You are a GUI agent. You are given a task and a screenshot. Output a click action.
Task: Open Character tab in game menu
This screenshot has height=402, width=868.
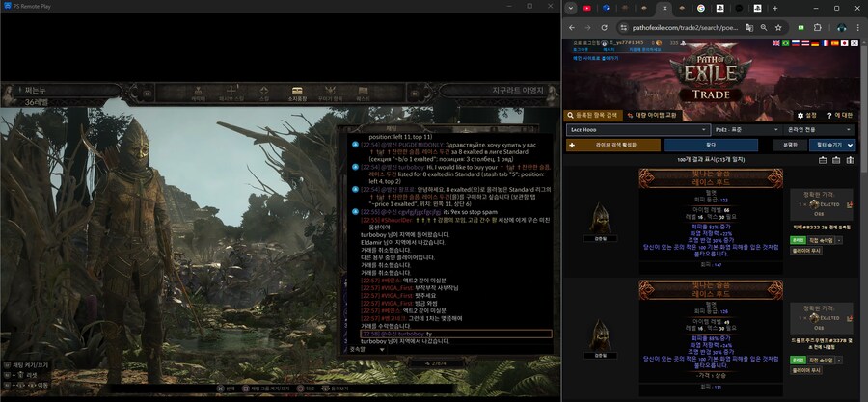coord(198,93)
